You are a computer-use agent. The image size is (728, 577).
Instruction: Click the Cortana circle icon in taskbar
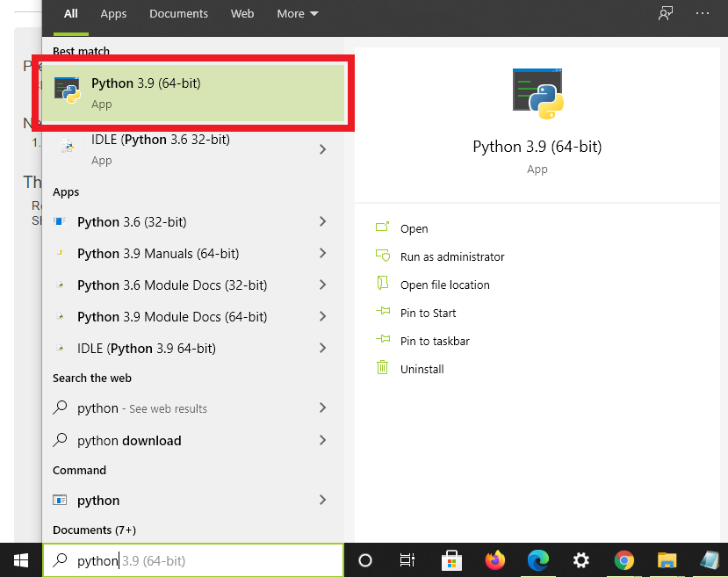(x=365, y=560)
